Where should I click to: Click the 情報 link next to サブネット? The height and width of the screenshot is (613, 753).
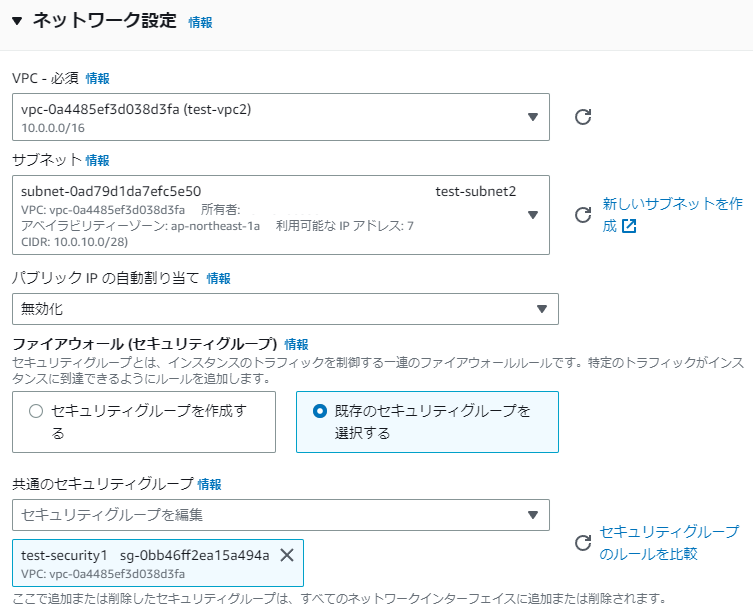tap(98, 160)
